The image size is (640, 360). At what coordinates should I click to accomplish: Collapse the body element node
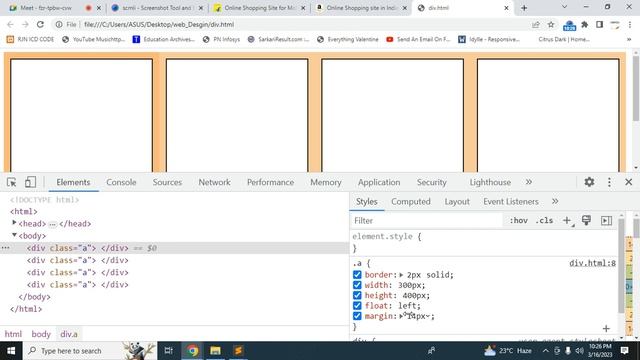click(x=14, y=235)
